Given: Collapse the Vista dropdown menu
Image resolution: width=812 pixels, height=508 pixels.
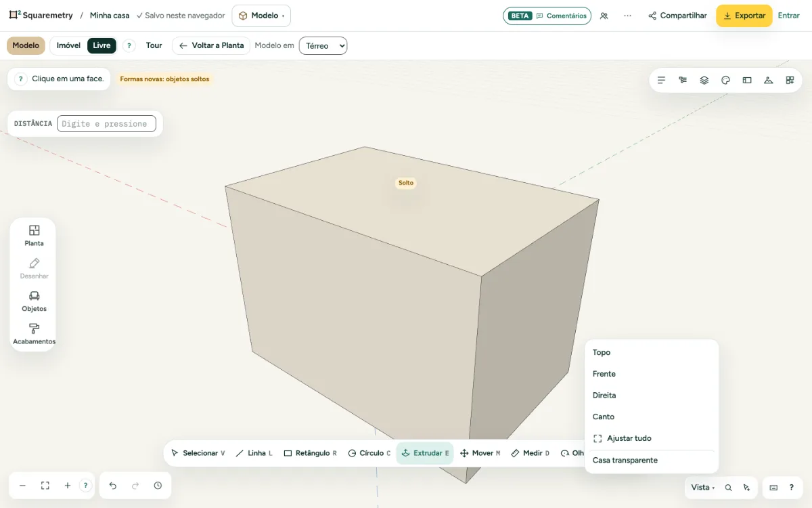Looking at the screenshot, I should click(x=702, y=487).
